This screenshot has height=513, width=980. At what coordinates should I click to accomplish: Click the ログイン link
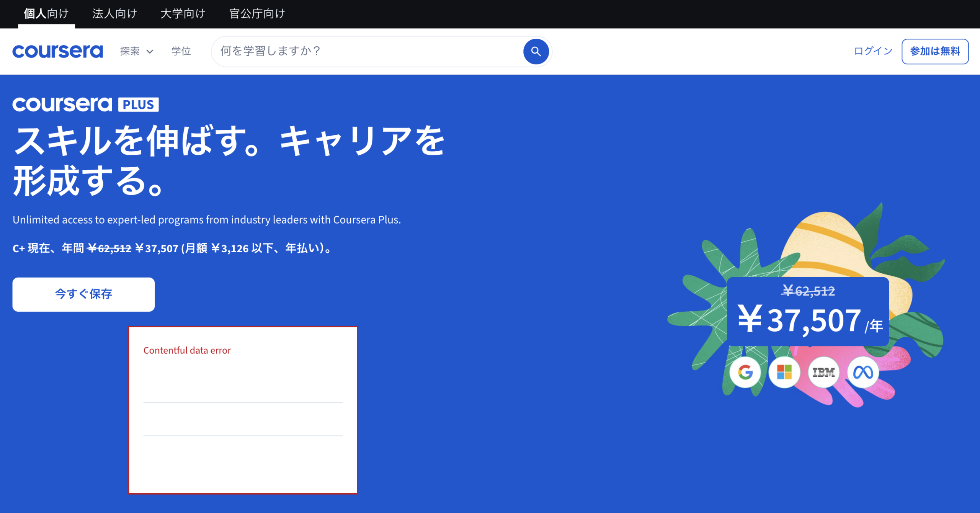[x=873, y=51]
